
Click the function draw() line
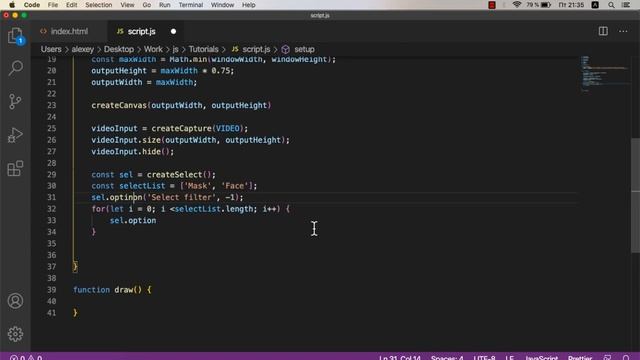(x=112, y=290)
